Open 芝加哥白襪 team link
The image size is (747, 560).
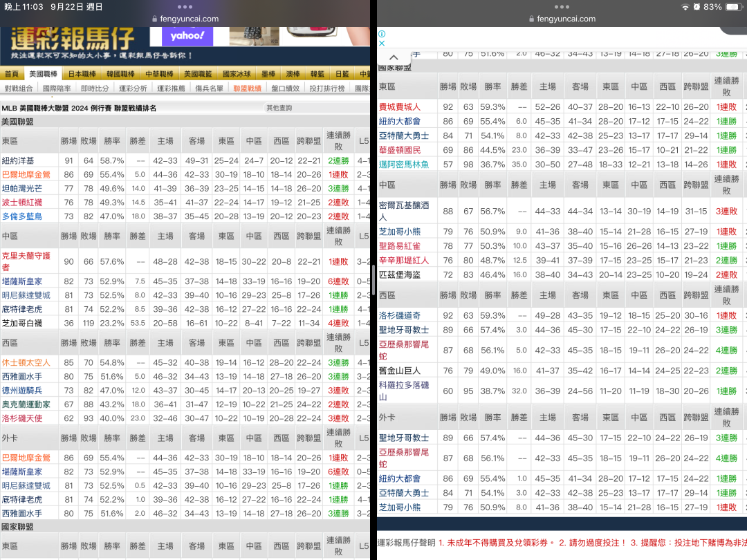(22, 323)
